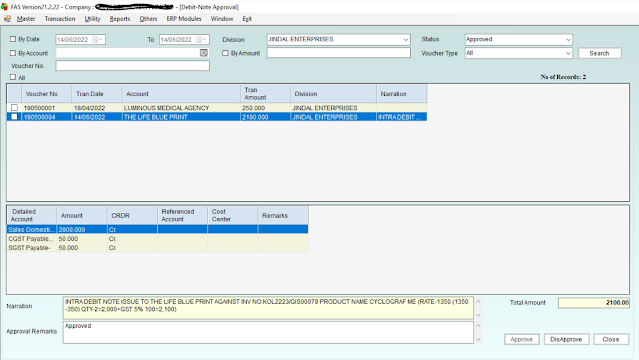Click the Narration box scroll up arrow

coord(478,302)
